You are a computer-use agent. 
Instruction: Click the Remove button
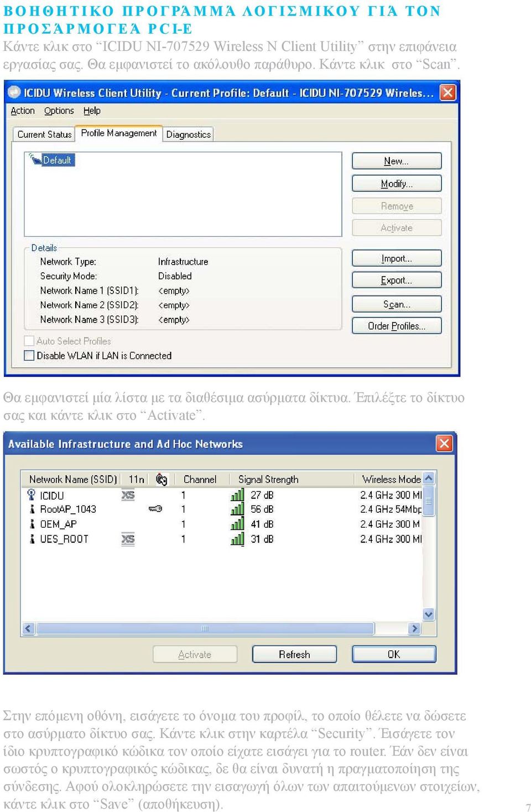(397, 206)
